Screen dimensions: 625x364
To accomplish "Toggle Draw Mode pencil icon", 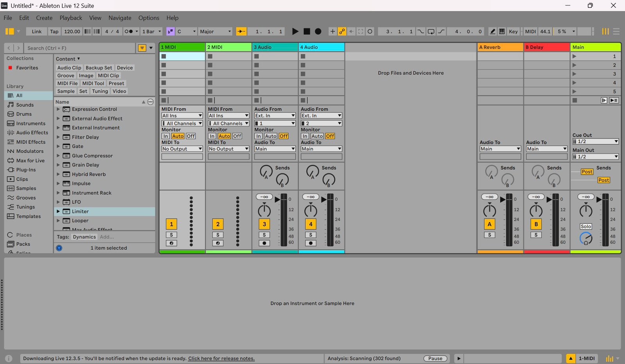I will pos(493,31).
